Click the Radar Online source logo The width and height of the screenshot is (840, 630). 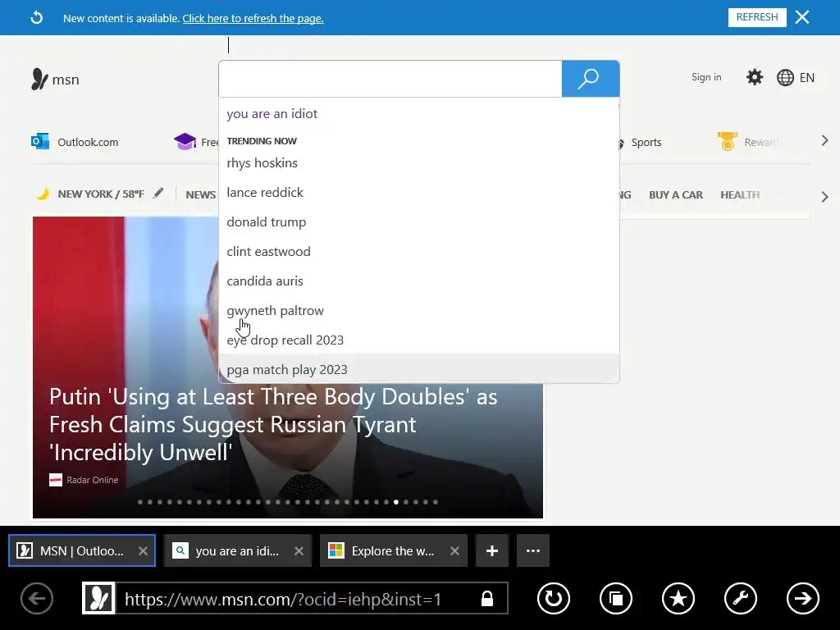coord(56,479)
